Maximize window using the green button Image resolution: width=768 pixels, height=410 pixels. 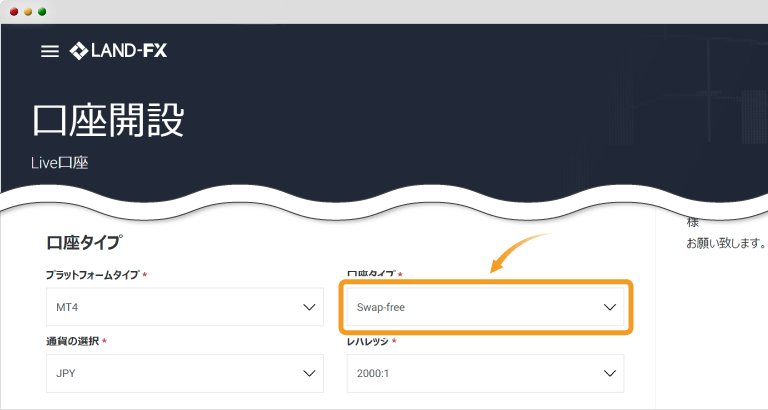click(42, 12)
